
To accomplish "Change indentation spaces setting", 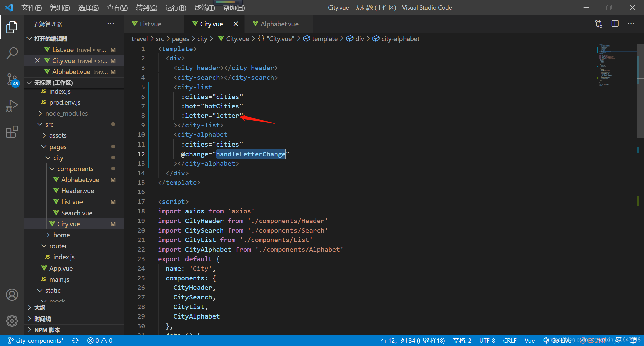I will (x=462, y=340).
